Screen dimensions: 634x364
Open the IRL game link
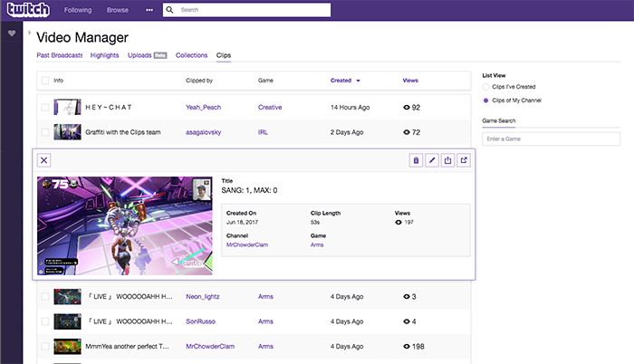[x=263, y=132]
